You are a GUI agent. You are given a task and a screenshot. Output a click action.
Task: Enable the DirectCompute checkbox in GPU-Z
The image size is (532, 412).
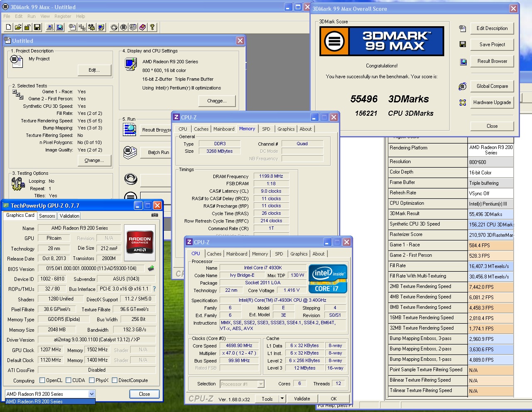tap(114, 380)
